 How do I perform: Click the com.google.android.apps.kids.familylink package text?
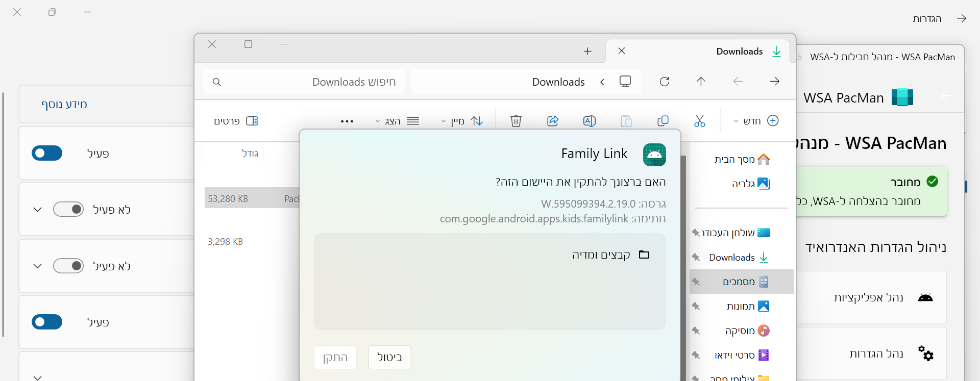pos(534,219)
